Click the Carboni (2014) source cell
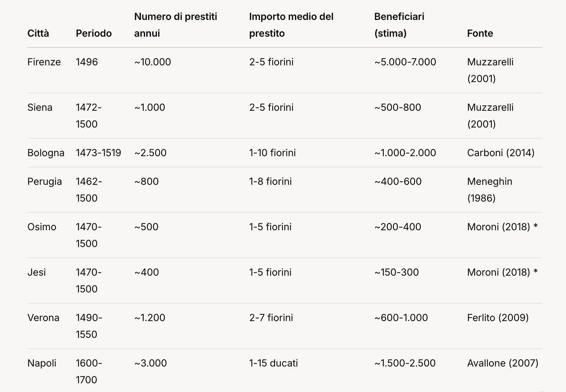The width and height of the screenshot is (566, 392). tap(501, 153)
